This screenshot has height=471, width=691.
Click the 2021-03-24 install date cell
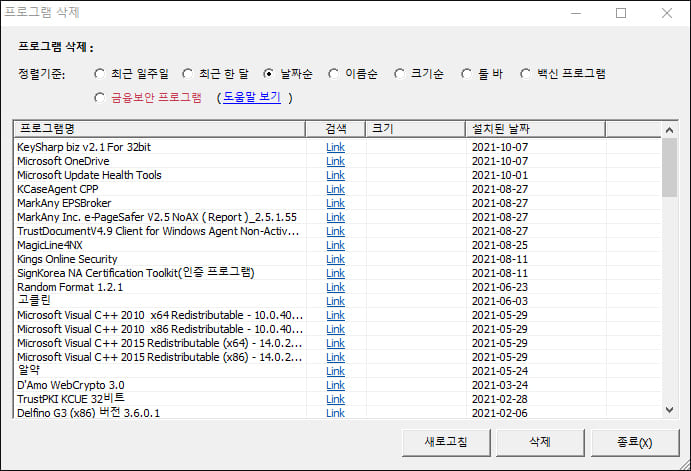point(500,386)
